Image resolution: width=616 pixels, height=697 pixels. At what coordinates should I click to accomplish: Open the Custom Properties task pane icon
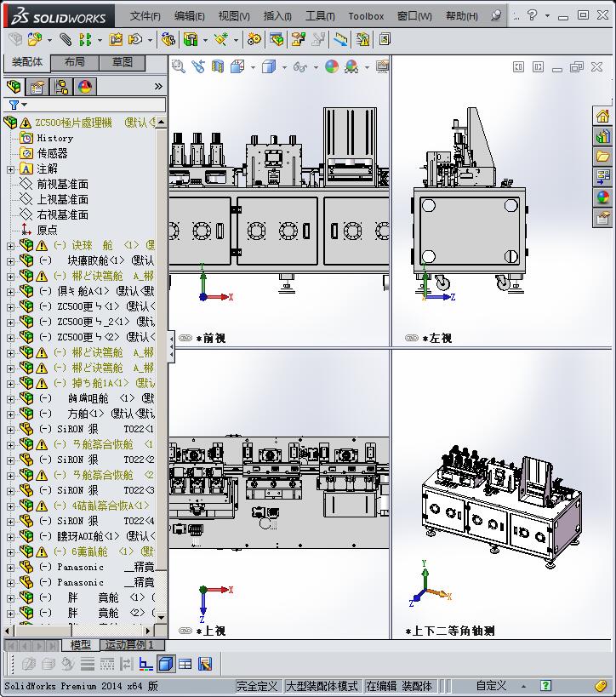(603, 218)
